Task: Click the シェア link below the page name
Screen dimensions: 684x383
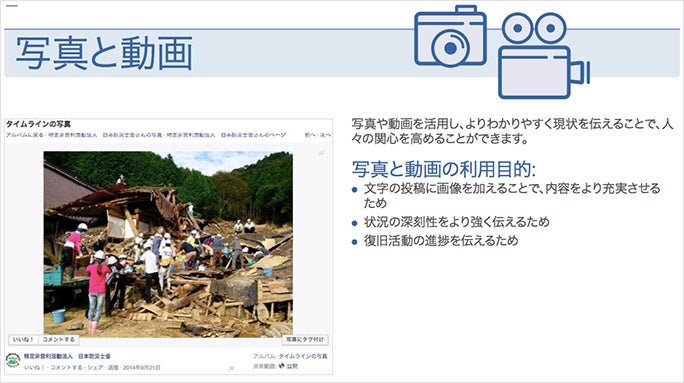Action: [x=95, y=367]
